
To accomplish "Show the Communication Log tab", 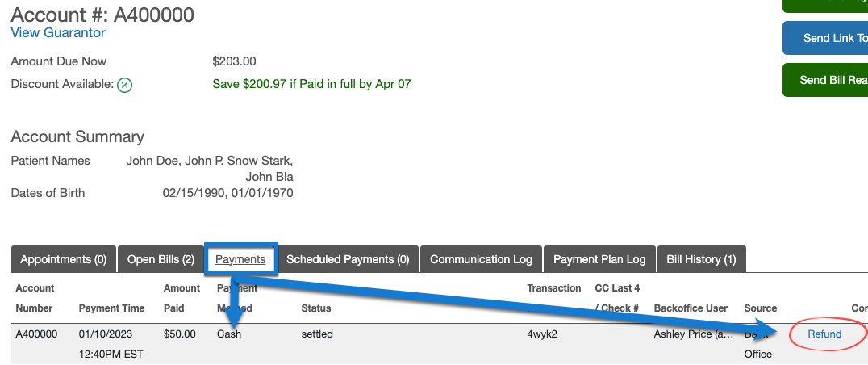I will tap(481, 259).
